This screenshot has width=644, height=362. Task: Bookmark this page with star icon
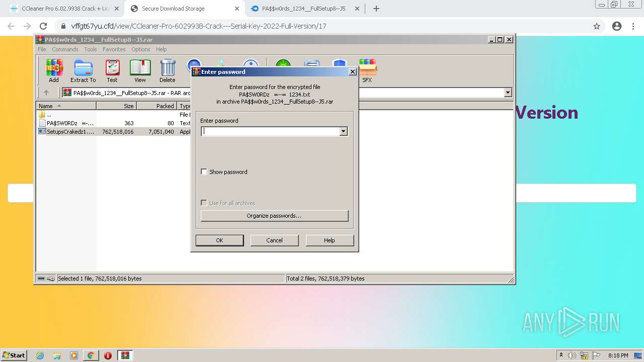[x=597, y=26]
